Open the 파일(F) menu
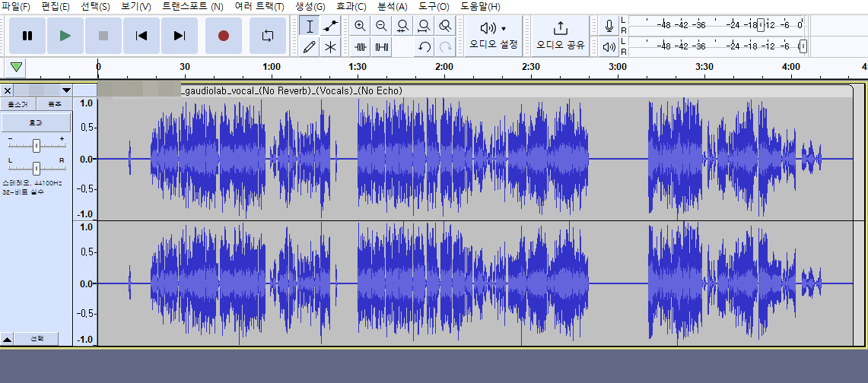The width and height of the screenshot is (868, 383). tap(16, 7)
